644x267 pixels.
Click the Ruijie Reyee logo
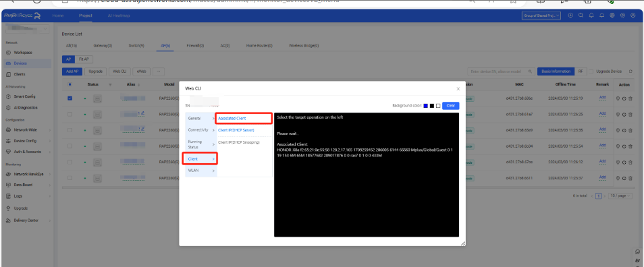pos(22,16)
